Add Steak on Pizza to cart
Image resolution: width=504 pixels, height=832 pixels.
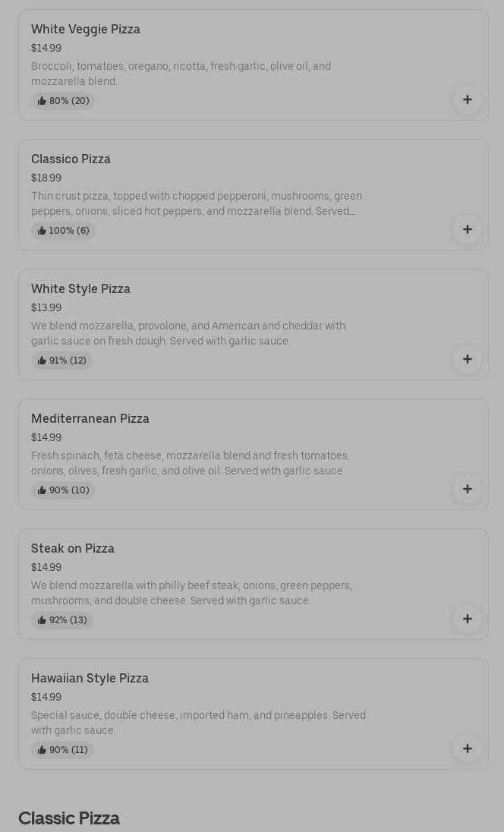[467, 619]
